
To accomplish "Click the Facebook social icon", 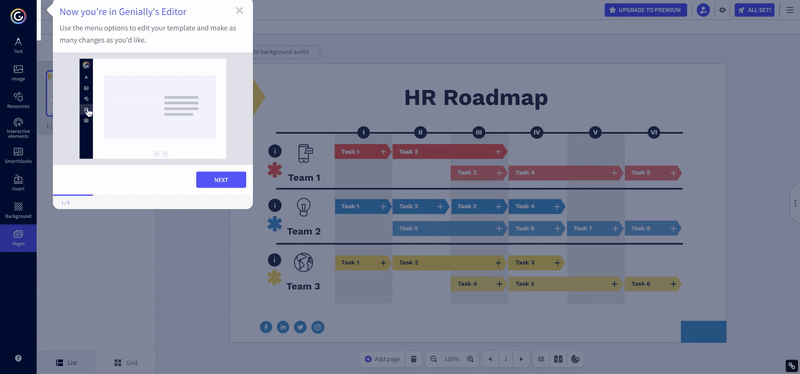I will pyautogui.click(x=266, y=327).
